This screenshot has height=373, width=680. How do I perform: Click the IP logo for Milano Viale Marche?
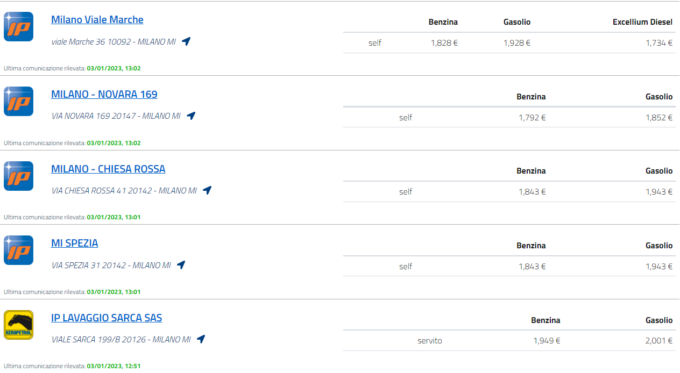coord(19,27)
